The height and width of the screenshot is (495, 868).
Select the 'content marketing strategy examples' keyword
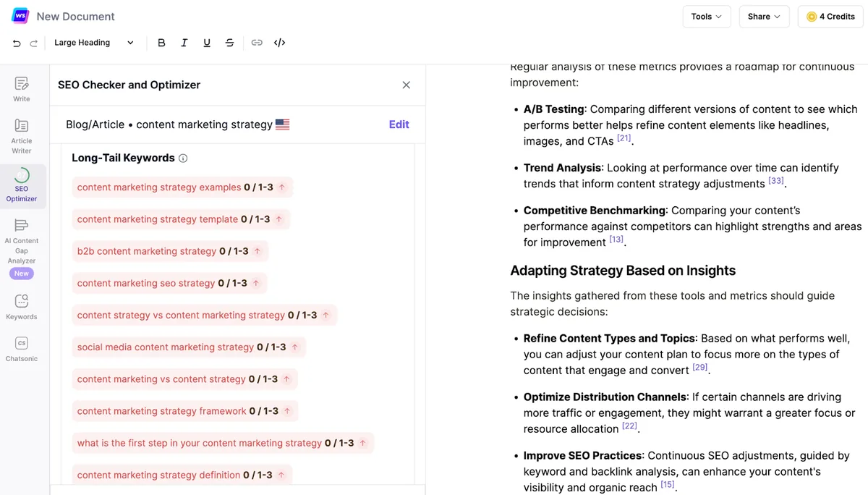point(182,187)
